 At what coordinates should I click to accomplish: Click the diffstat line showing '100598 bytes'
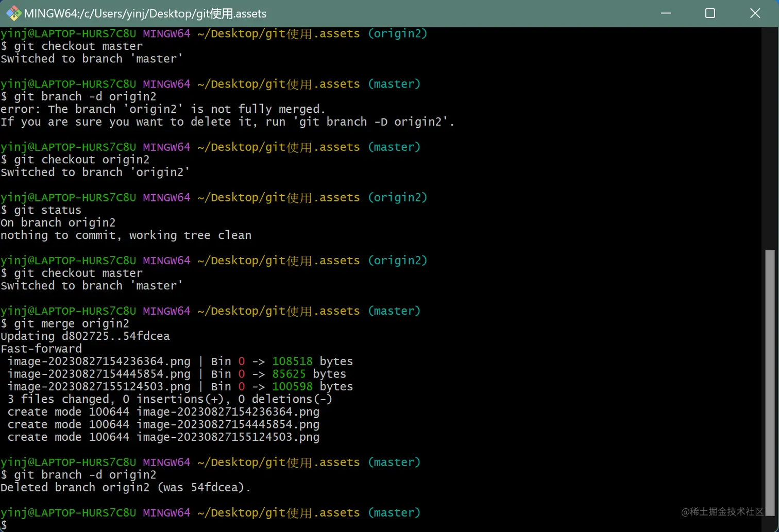(x=180, y=387)
